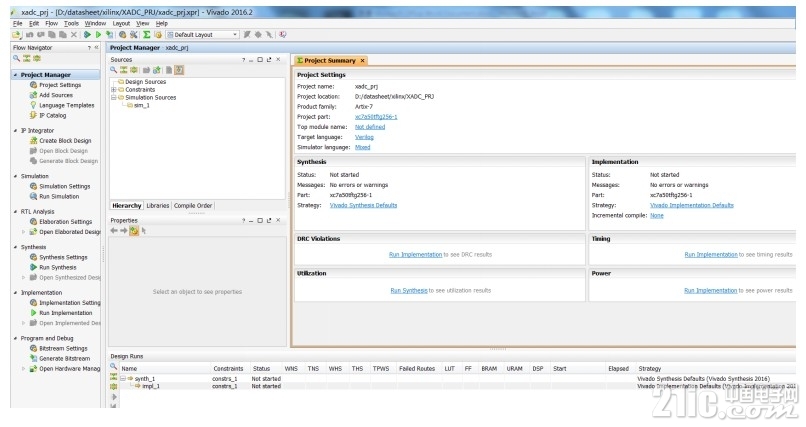This screenshot has width=806, height=427.
Task: Open the Tools menu
Action: pyautogui.click(x=71, y=23)
